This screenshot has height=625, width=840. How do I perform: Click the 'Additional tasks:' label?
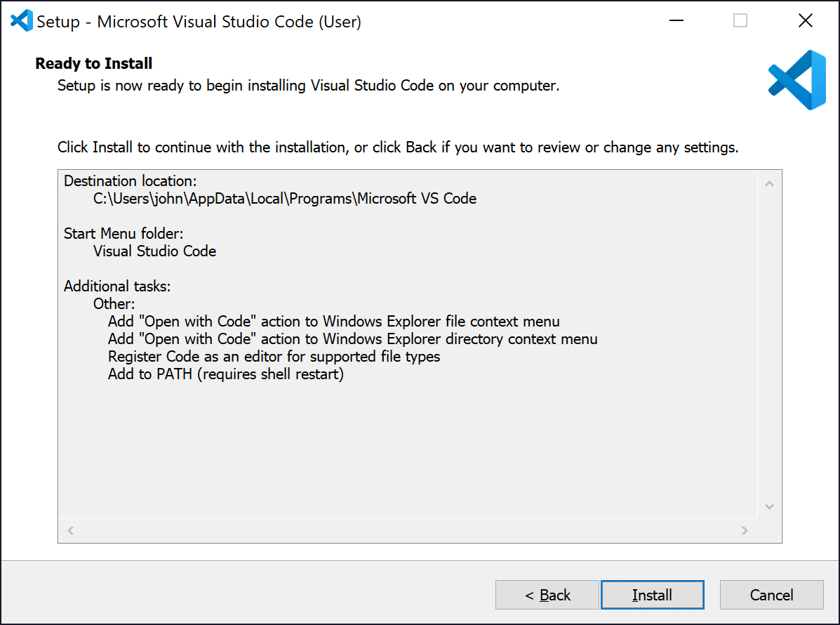117,286
